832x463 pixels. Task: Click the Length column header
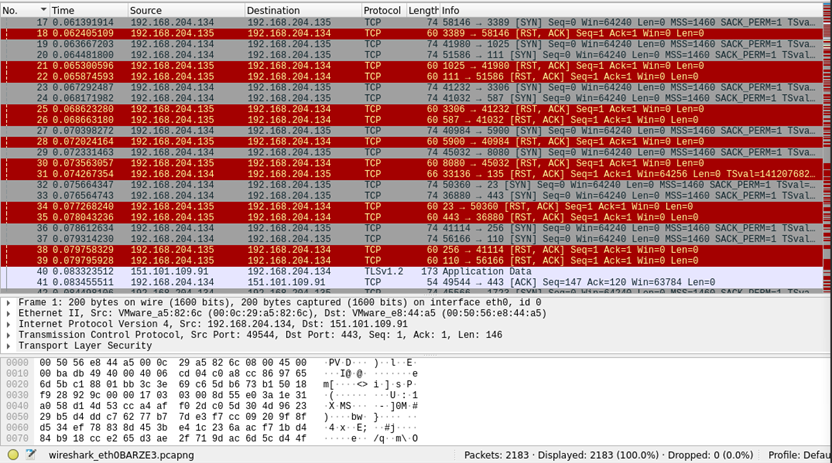[x=422, y=9]
